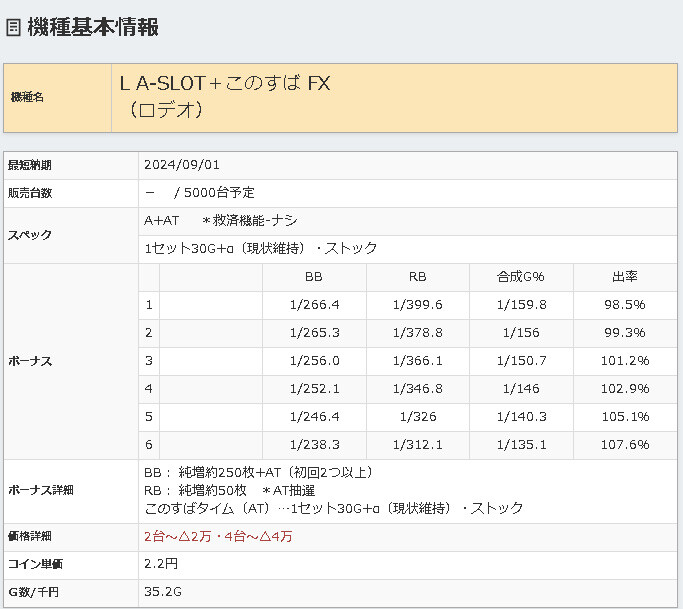
Task: Select RB value 1/366.1
Action: pyautogui.click(x=418, y=361)
